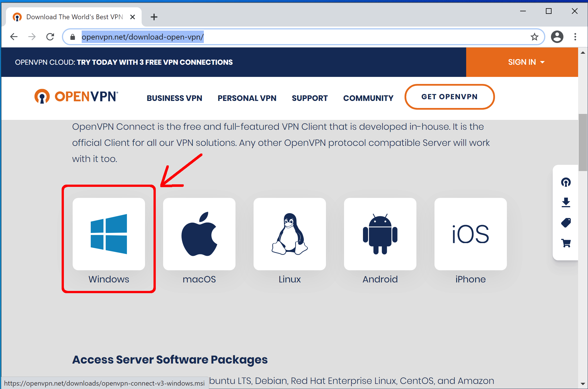Click OpenVPN Cloud free connections banner

click(124, 62)
